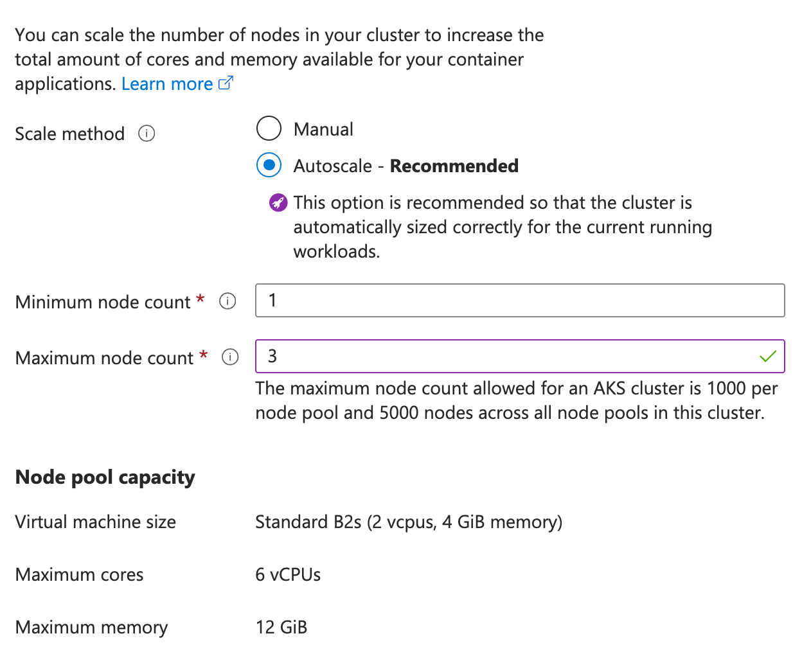The height and width of the screenshot is (672, 802).
Task: Click the external link icon beside Learn more
Action: 225,83
